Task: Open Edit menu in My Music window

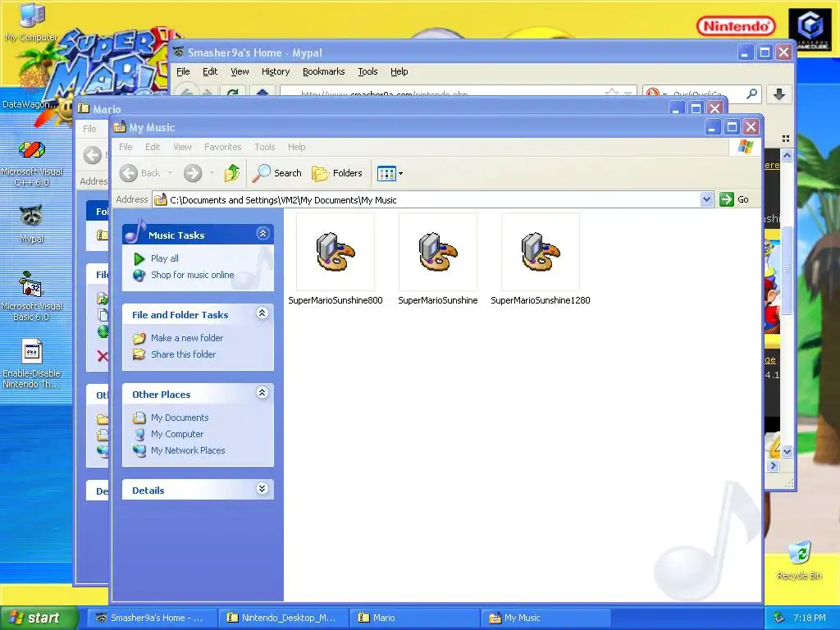Action: (153, 147)
